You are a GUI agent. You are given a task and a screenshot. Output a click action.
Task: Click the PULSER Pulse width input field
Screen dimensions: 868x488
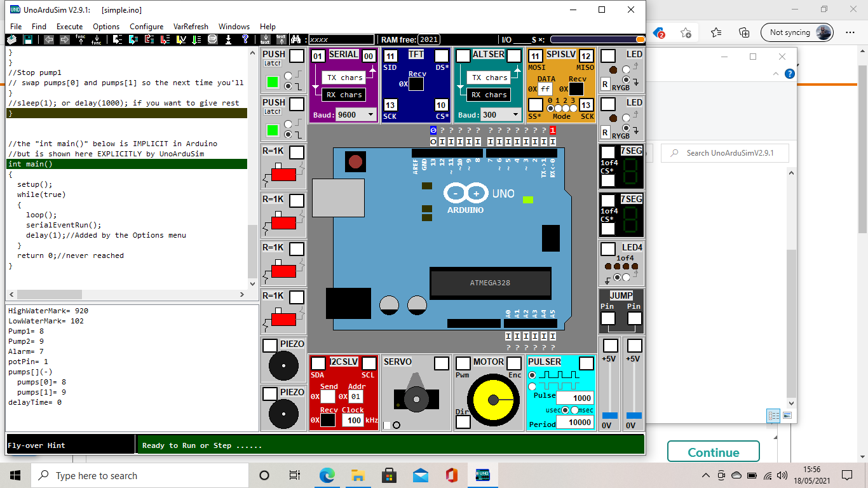[x=574, y=398]
